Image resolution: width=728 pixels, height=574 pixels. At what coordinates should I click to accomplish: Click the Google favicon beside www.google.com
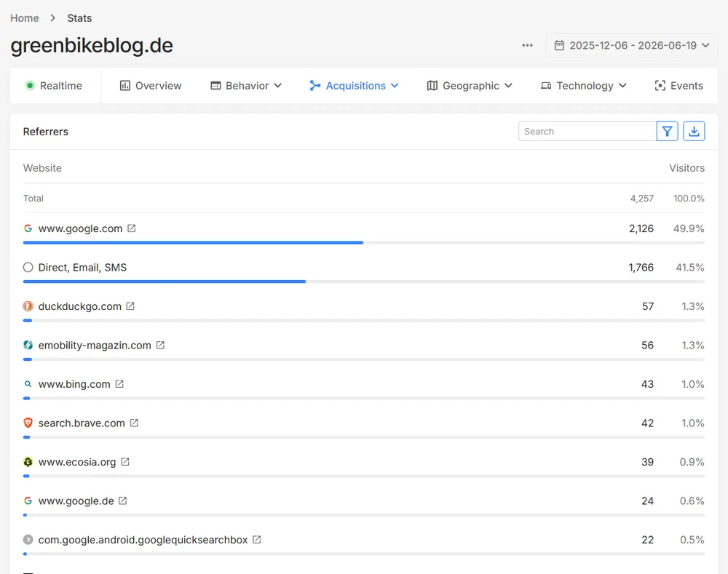pyautogui.click(x=28, y=228)
